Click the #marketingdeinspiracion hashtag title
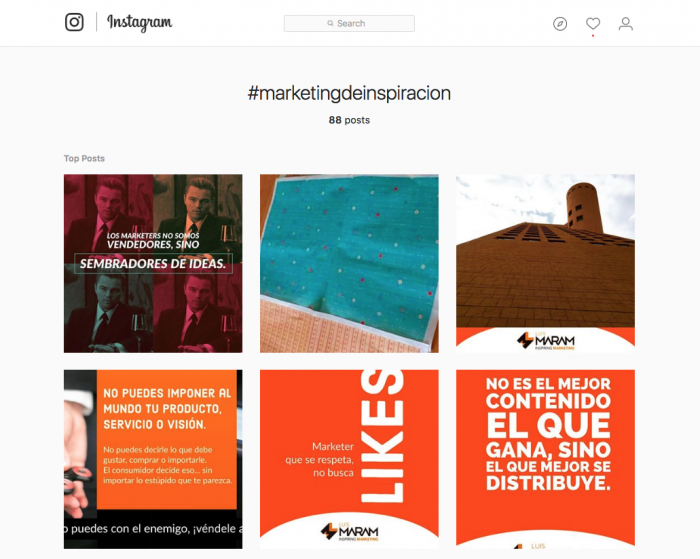 tap(349, 93)
